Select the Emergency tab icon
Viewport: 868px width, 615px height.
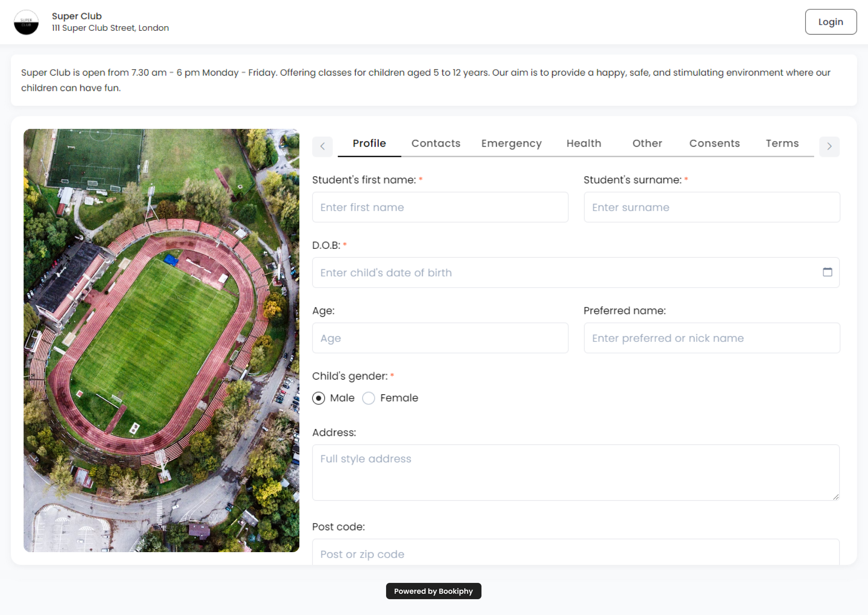512,143
